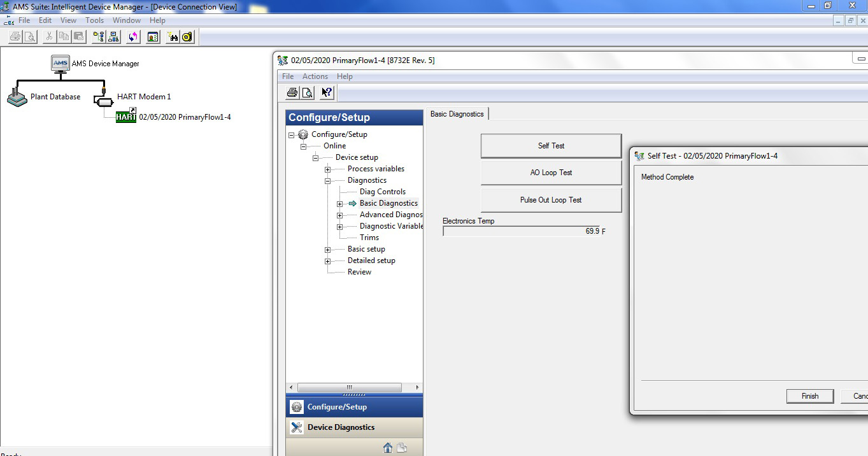Select the Basic Diagnostics tab
The width and height of the screenshot is (868, 456).
point(457,114)
